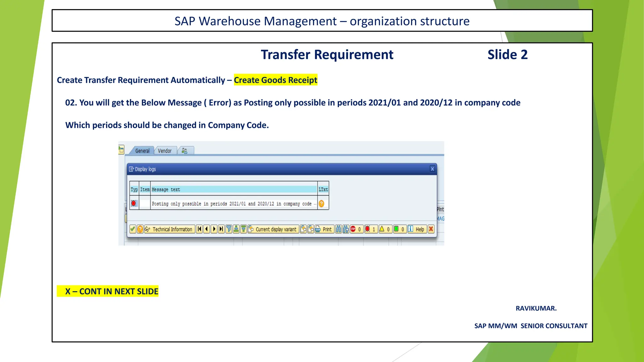Click the Set filter funnel icon

click(x=229, y=229)
